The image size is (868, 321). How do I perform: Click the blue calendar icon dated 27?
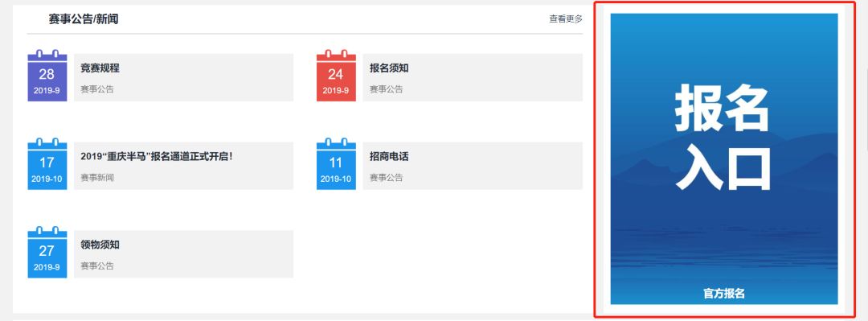[x=47, y=252]
